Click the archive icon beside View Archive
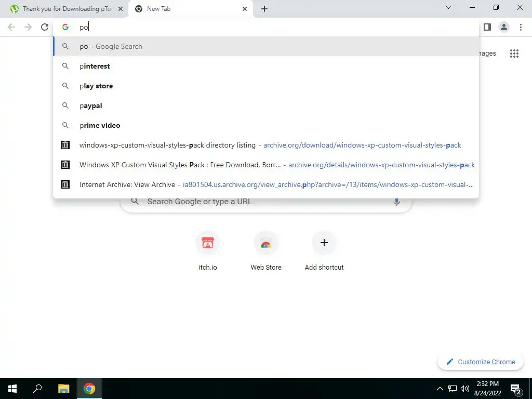This screenshot has width=532, height=399. [65, 184]
